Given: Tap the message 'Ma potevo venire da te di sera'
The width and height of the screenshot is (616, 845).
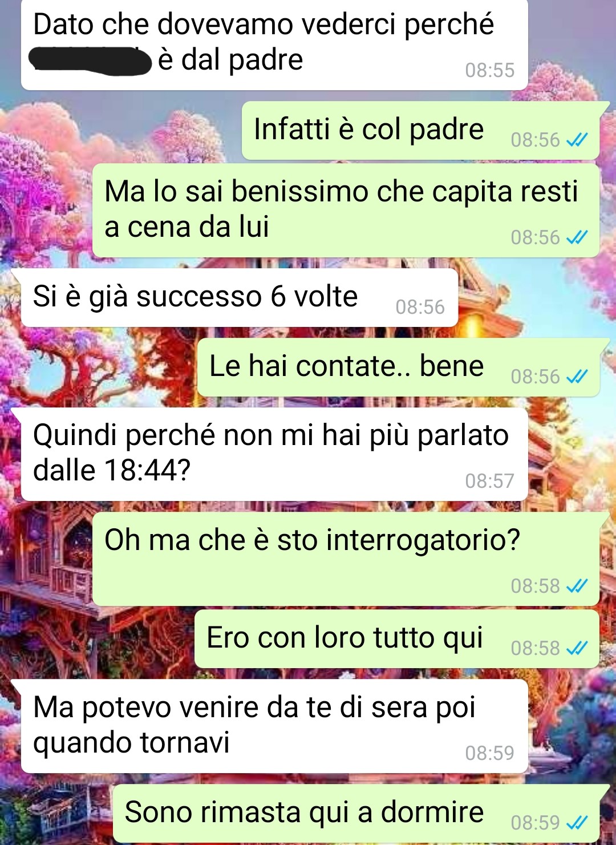Looking at the screenshot, I should click(274, 726).
